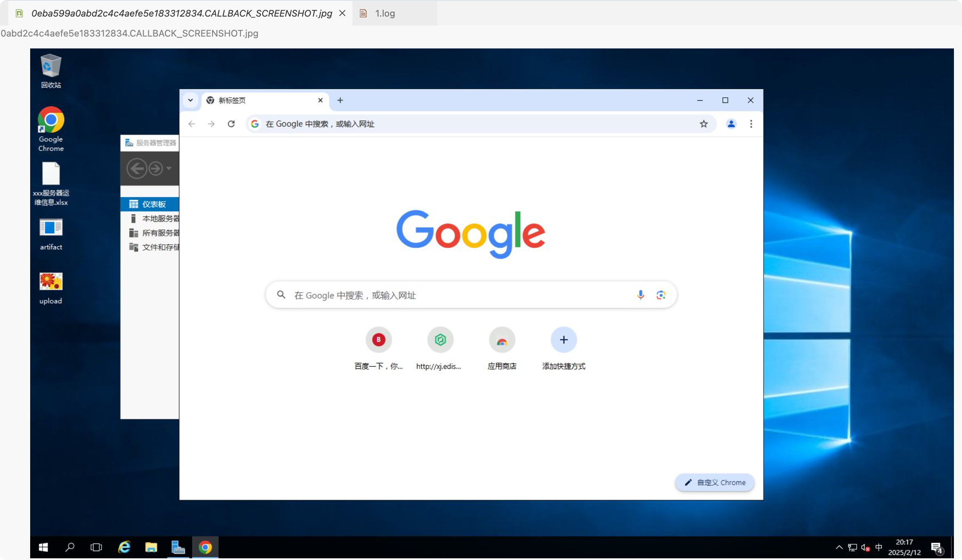Click the 服务器管理器 window title
The image size is (962, 560).
(156, 143)
